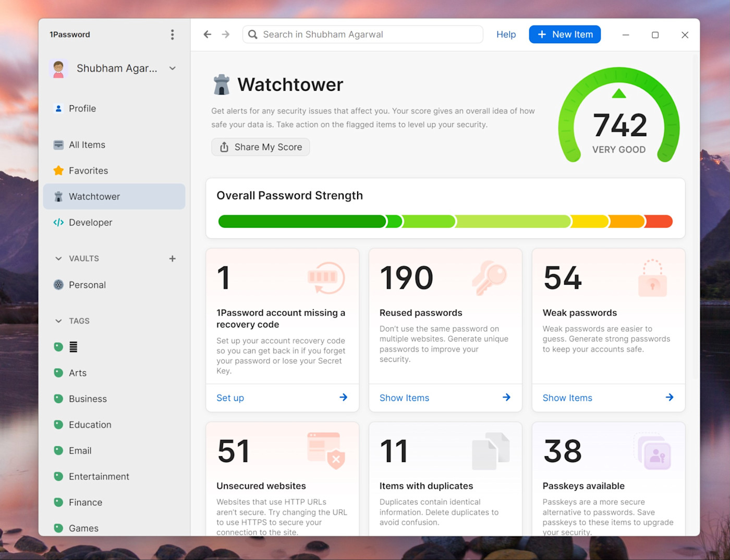Click the Entertainment tag icon
Screen dimensions: 730x560
click(58, 477)
